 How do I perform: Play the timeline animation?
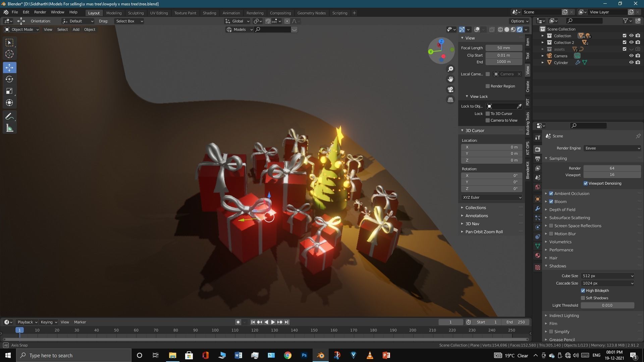tap(273, 322)
